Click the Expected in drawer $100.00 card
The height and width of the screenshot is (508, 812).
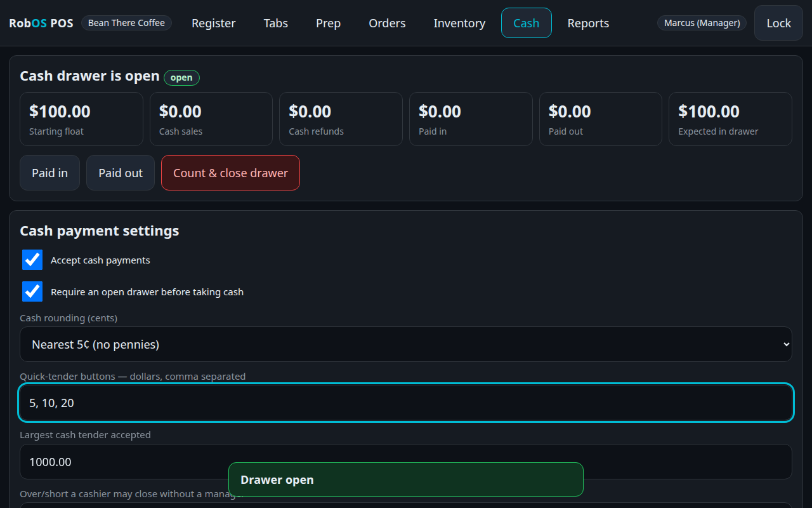click(730, 119)
